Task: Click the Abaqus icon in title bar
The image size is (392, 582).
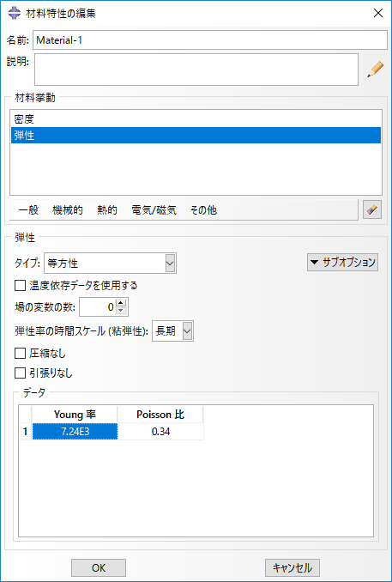Action: pos(14,14)
